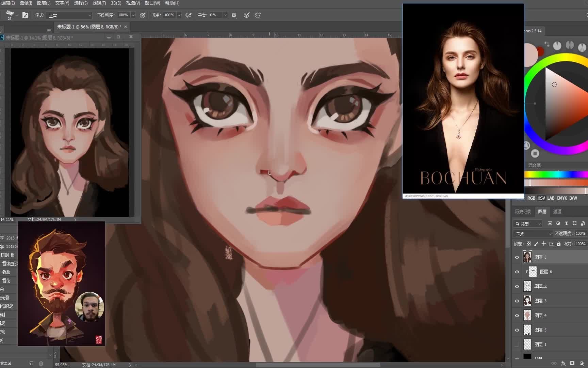Toggle lock transparent pixels
The width and height of the screenshot is (588, 368).
coord(528,244)
